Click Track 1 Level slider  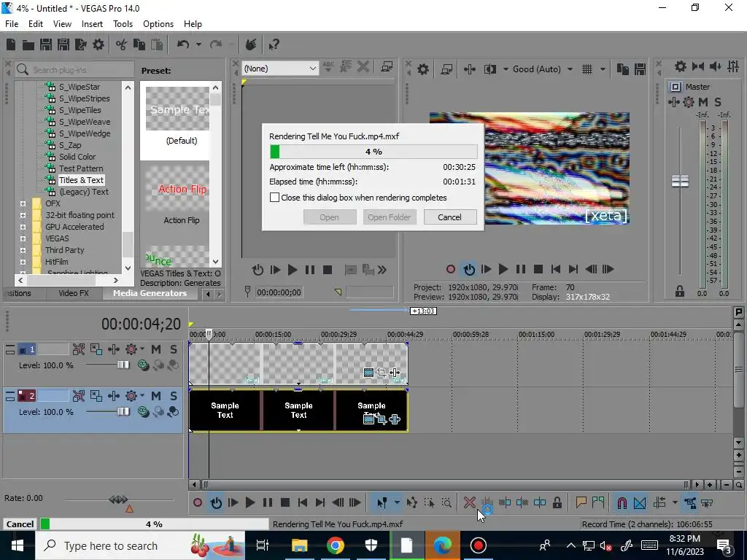coord(123,365)
